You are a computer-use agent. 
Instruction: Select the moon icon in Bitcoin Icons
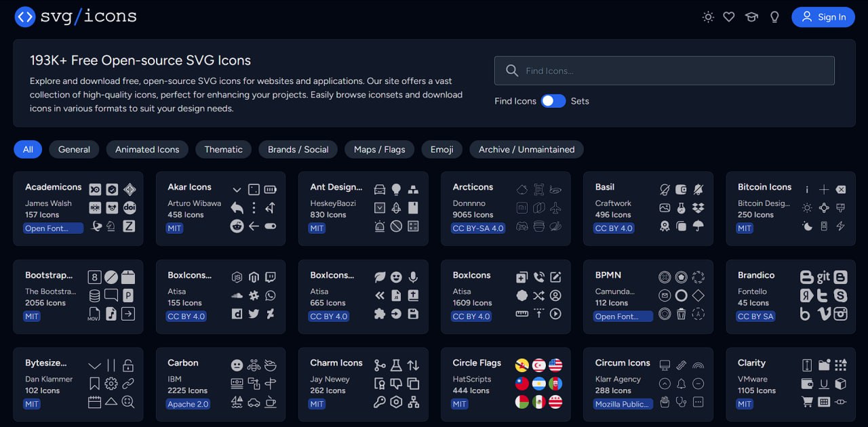tap(807, 226)
